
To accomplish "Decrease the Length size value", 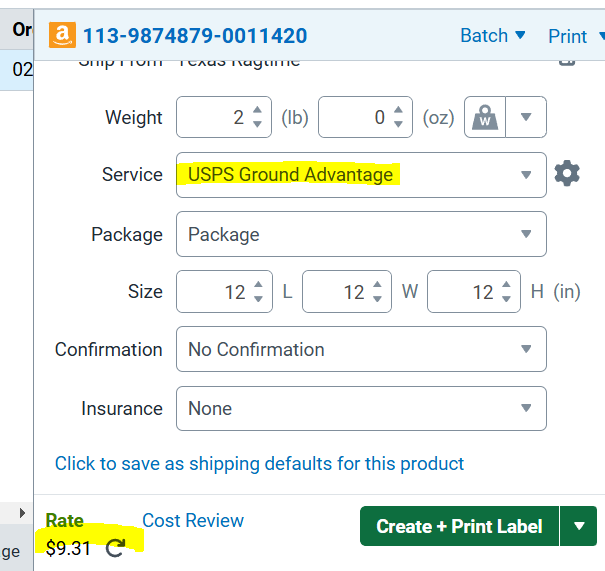I will 259,299.
